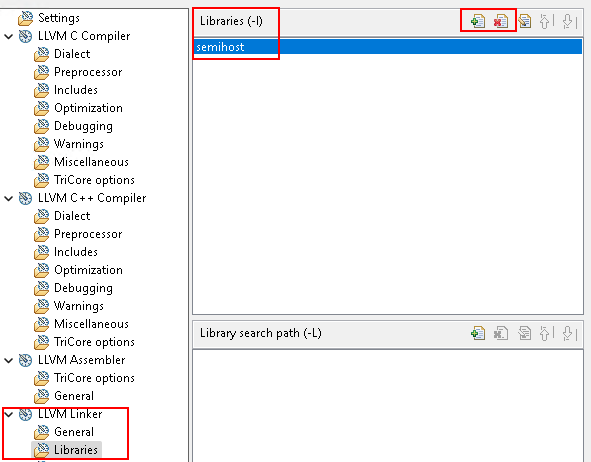Select Warnings under LLVM C++ Compiler
591x462 pixels.
point(79,306)
